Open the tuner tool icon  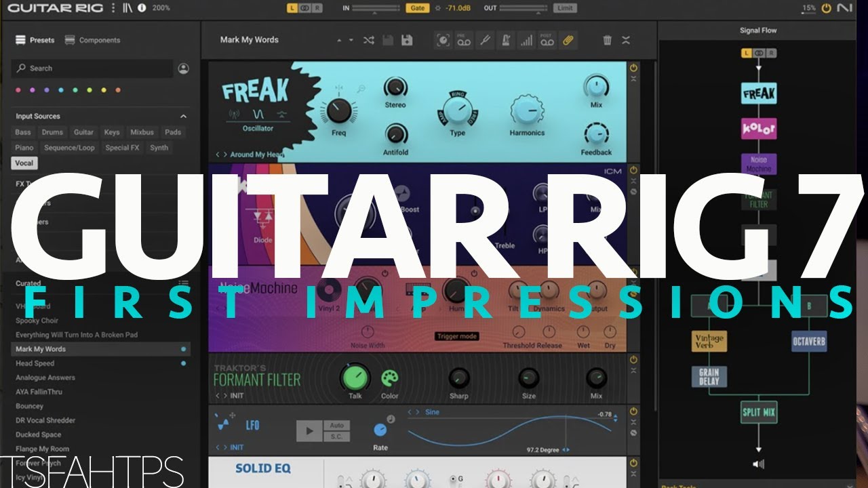(485, 41)
